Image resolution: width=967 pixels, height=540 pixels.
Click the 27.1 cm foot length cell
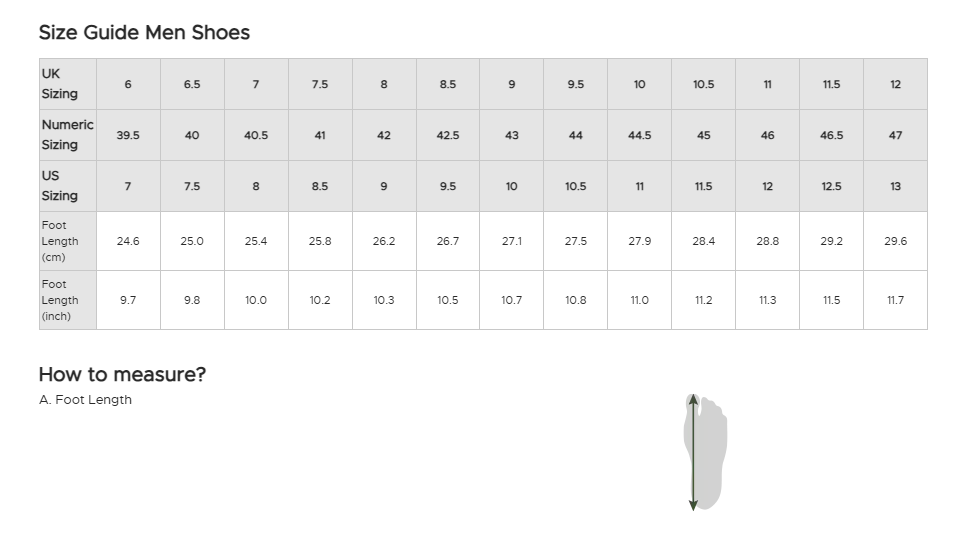pos(512,241)
